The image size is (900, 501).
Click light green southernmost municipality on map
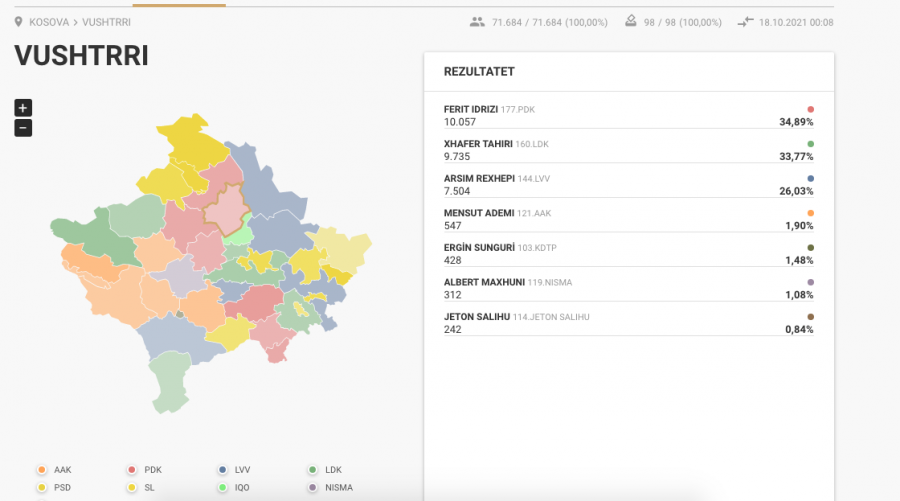tap(170, 382)
